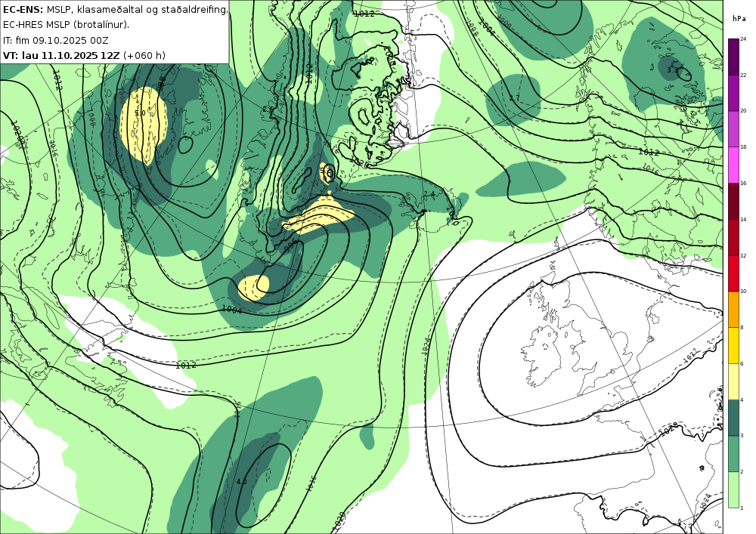Click the colorbar tick label '24'
This screenshot has width=756, height=534.
743,39
